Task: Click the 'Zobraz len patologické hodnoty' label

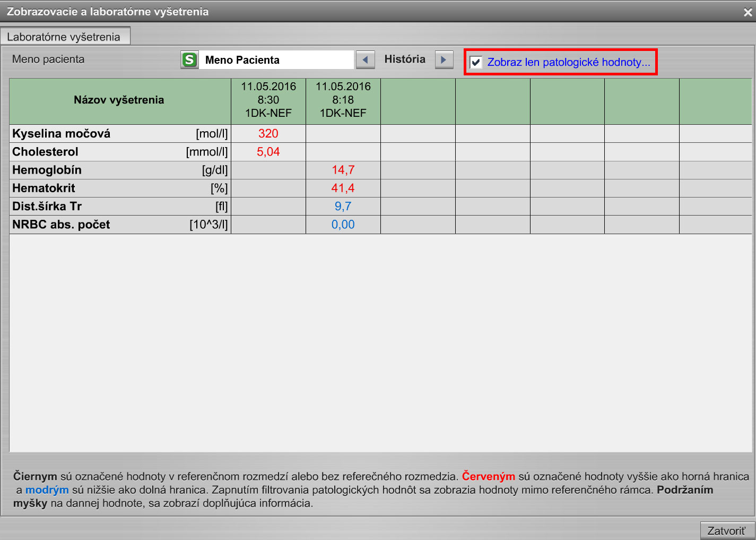Action: point(568,62)
